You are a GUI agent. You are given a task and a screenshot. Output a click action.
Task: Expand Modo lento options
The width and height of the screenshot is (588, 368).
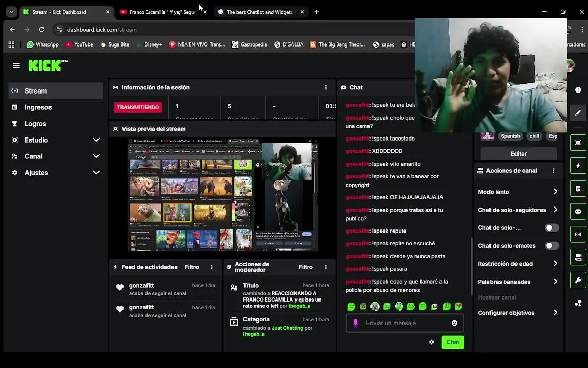coord(518,192)
